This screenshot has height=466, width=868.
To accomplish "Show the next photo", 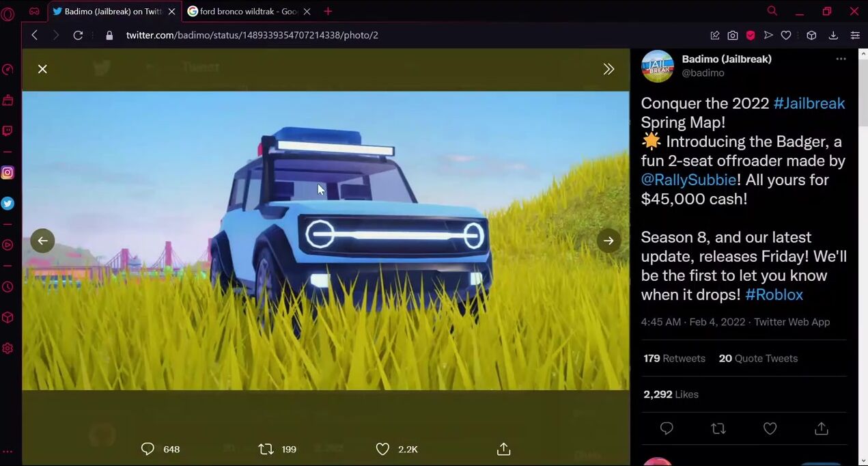I will (x=608, y=241).
